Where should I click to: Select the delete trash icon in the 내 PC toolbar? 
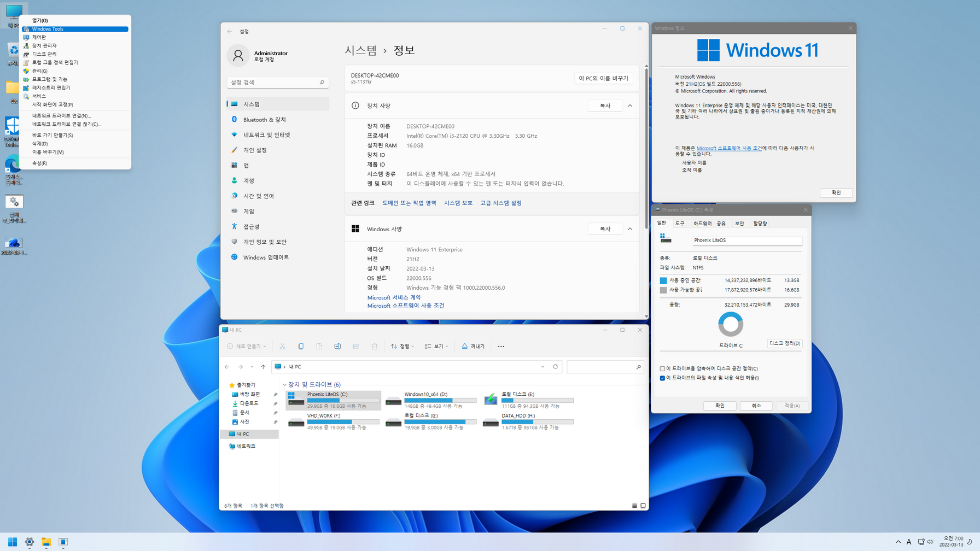coord(375,346)
